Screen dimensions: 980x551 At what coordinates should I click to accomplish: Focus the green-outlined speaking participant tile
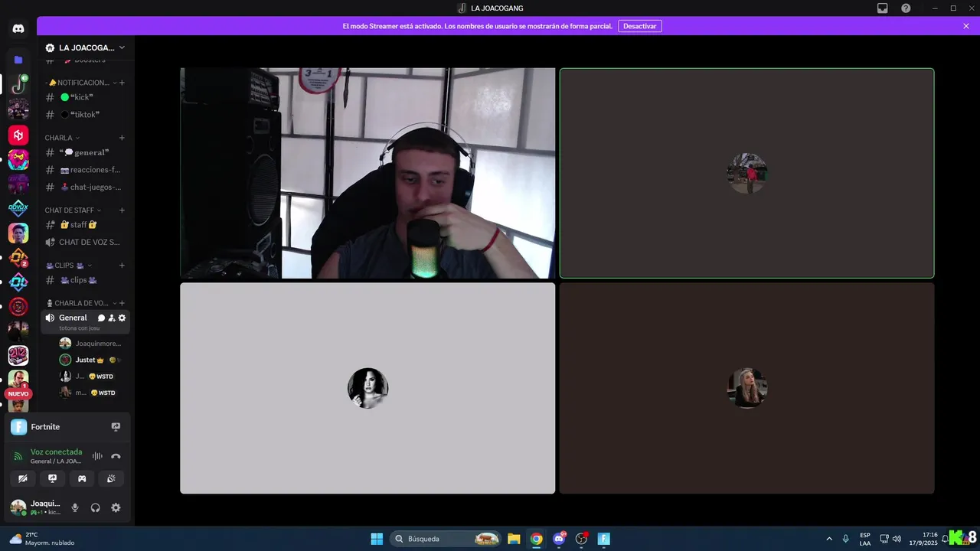tap(746, 173)
